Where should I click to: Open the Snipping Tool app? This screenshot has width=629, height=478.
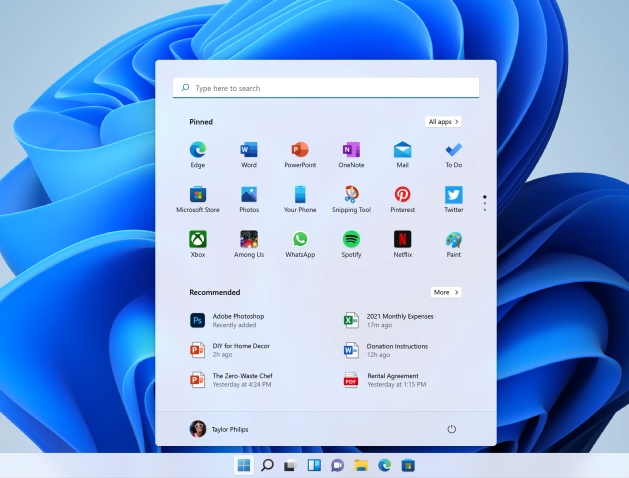click(x=351, y=195)
